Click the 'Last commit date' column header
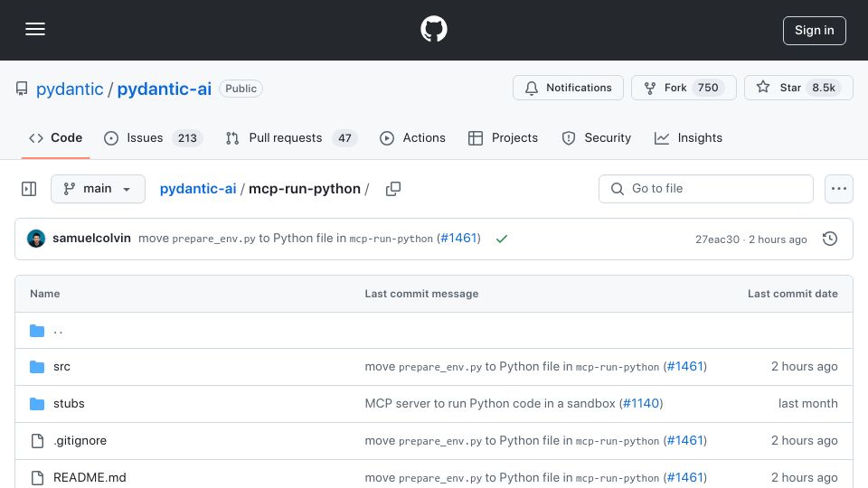 point(793,294)
